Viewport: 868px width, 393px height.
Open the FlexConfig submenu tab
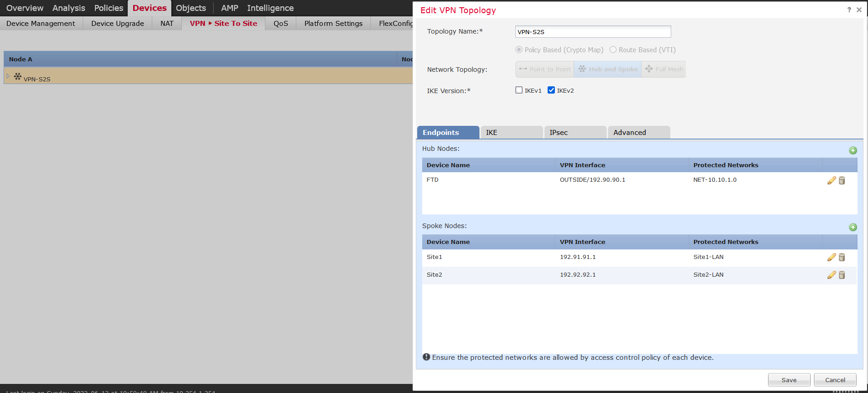[x=395, y=23]
